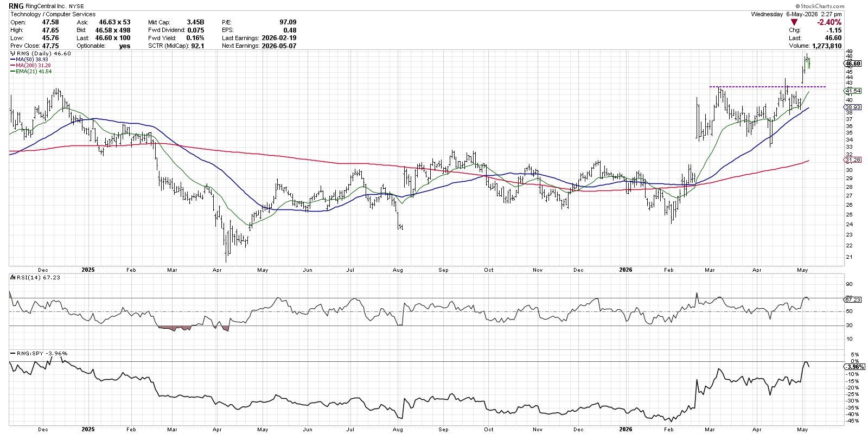Click the 31.28 MA(200) tag on the price axis
Screen dimensions: 868x434
pos(853,160)
